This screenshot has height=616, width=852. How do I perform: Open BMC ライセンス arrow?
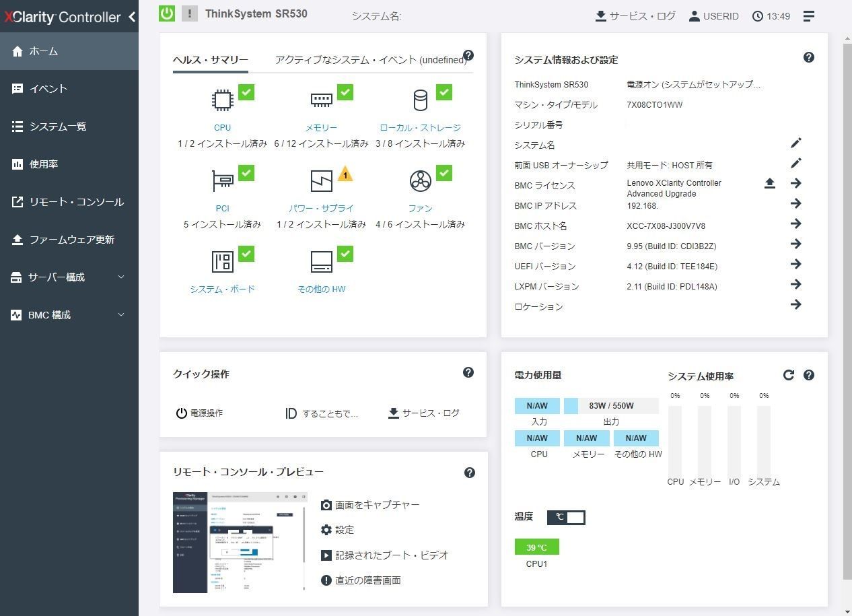[795, 183]
